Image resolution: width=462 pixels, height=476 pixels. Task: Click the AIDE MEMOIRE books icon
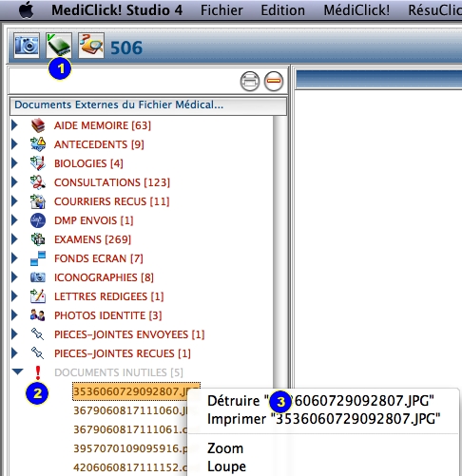click(38, 125)
